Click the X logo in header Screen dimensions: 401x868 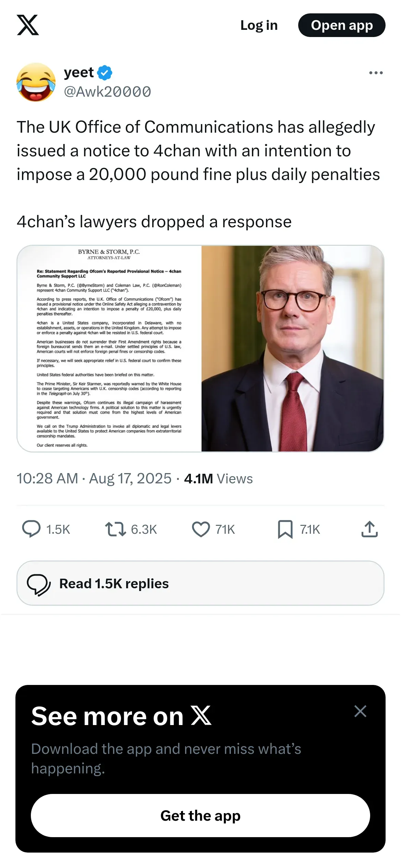(x=28, y=25)
